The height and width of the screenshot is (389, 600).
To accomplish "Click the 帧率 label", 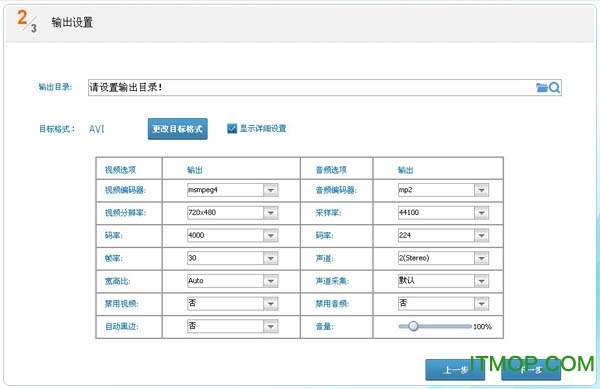I will tap(114, 258).
